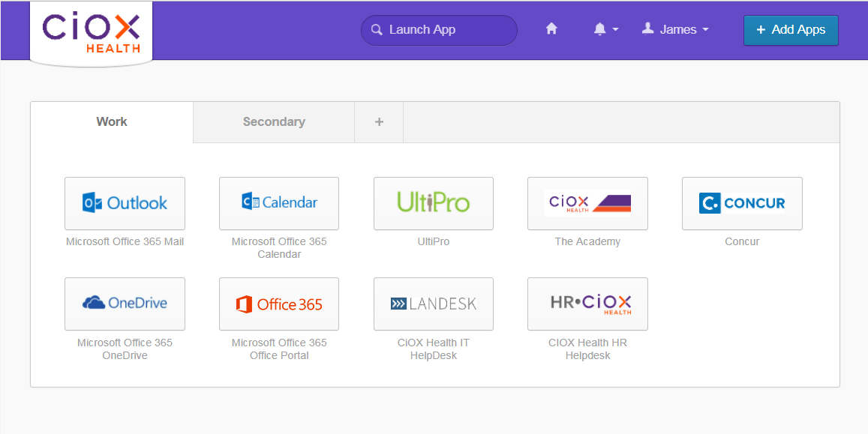Expand the James user menu

674,29
